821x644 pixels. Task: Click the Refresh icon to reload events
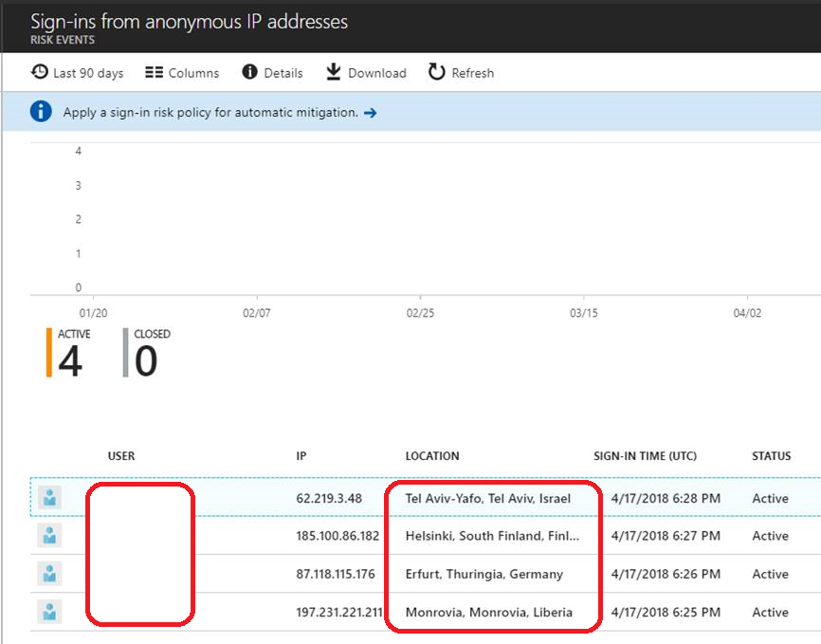coord(435,72)
